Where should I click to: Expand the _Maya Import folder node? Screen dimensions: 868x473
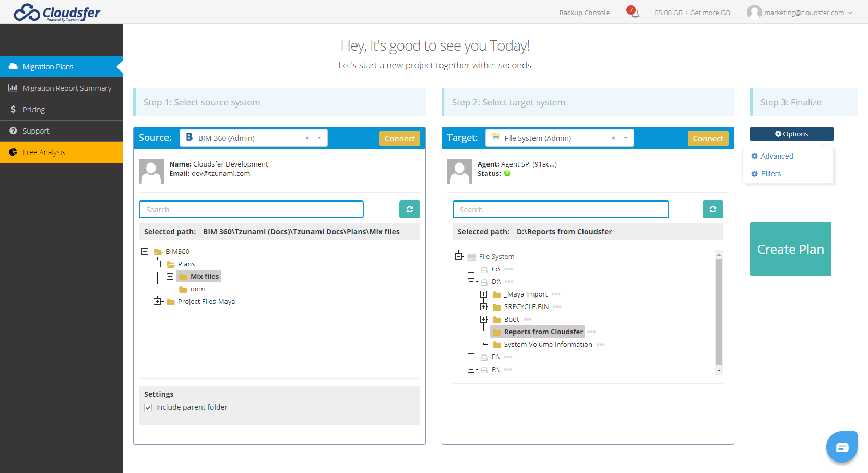(483, 294)
